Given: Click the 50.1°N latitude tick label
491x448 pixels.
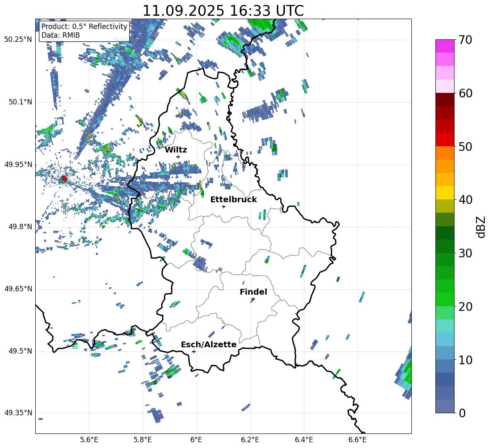Looking at the screenshot, I should coord(20,102).
